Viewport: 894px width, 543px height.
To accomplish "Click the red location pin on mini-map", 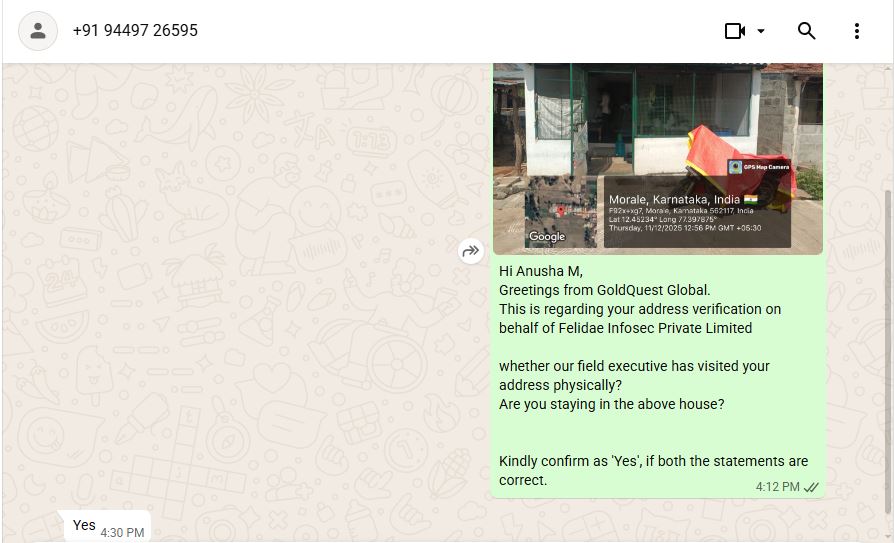I will pyautogui.click(x=560, y=212).
